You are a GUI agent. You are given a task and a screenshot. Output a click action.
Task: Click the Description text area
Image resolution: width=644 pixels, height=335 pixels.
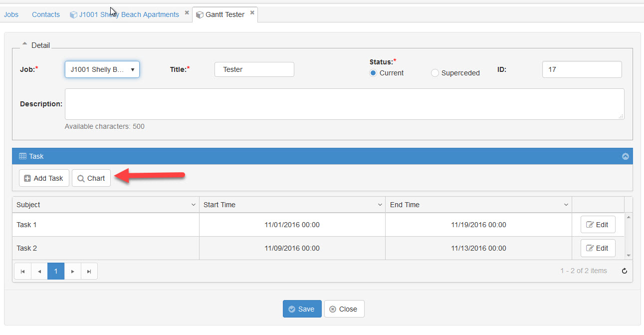coord(345,104)
